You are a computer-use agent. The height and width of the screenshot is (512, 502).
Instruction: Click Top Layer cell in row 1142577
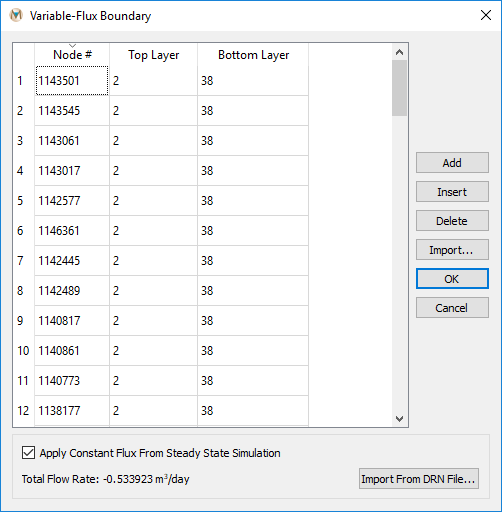(x=153, y=201)
